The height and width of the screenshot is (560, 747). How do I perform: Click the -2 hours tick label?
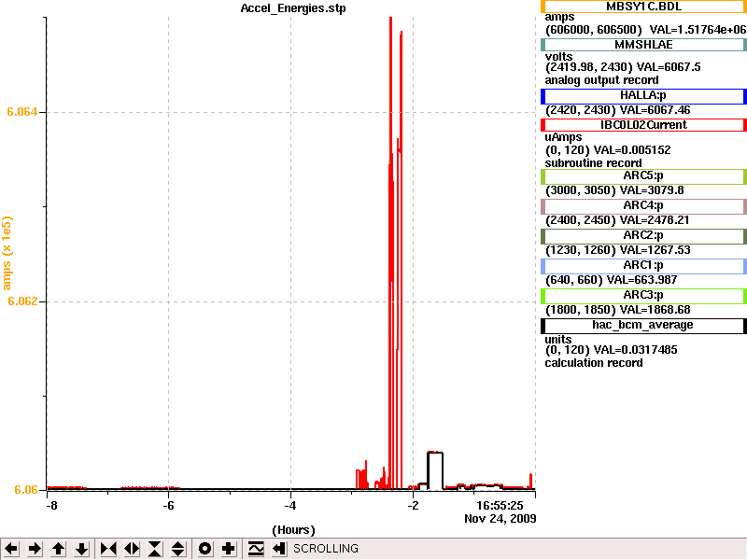(413, 506)
